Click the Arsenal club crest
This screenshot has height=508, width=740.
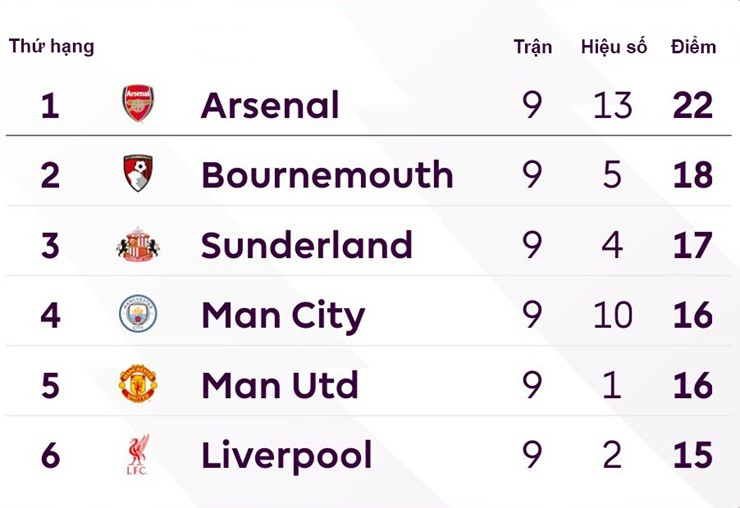pyautogui.click(x=138, y=105)
